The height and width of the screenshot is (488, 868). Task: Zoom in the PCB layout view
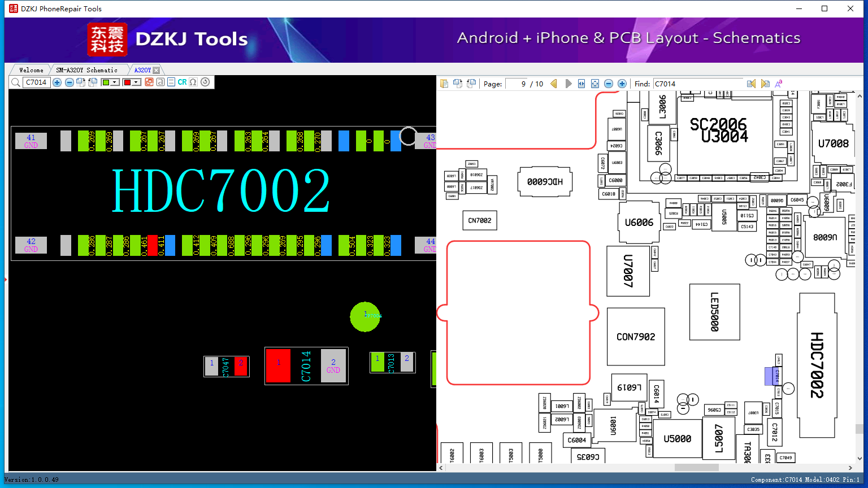pyautogui.click(x=57, y=82)
